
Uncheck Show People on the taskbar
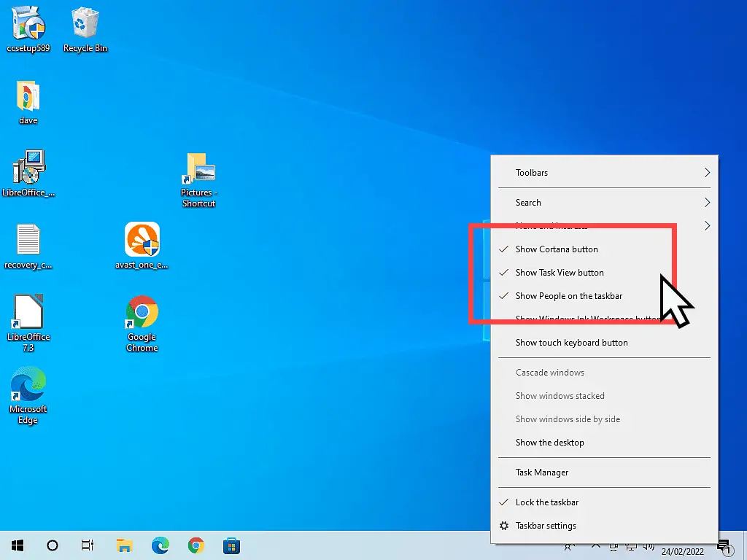pyautogui.click(x=569, y=295)
